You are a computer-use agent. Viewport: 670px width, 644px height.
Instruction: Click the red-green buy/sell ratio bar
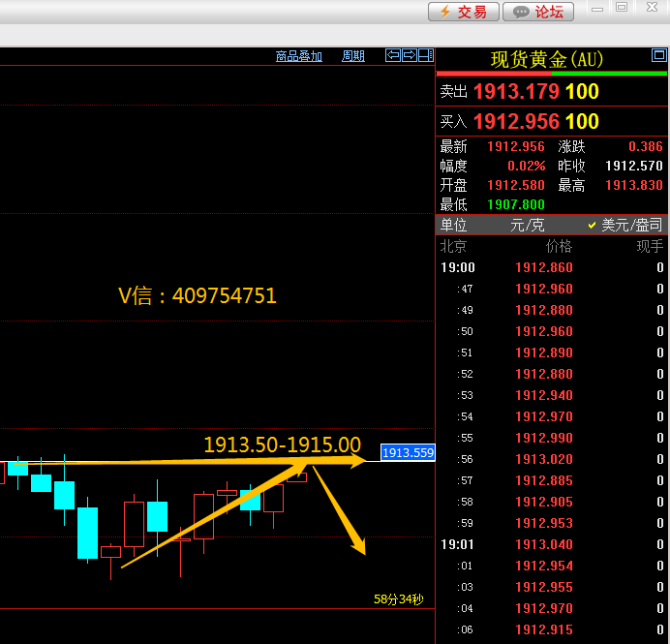coord(552,74)
